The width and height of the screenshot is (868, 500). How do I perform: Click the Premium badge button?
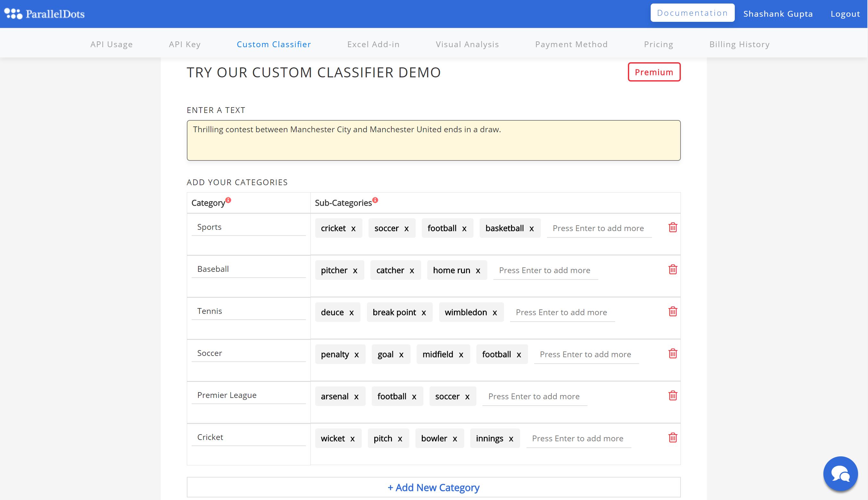654,72
